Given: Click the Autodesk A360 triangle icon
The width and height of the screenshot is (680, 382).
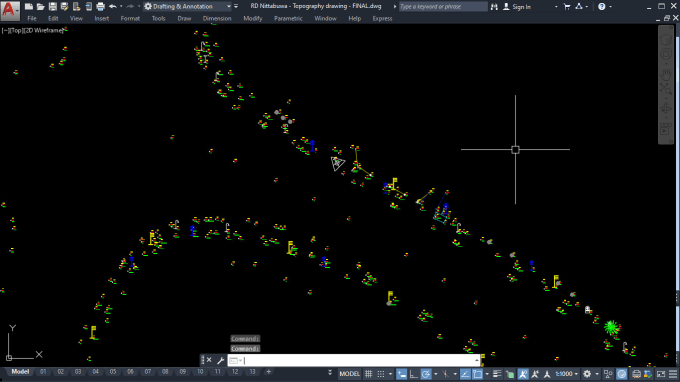Looking at the screenshot, I should coord(579,7).
